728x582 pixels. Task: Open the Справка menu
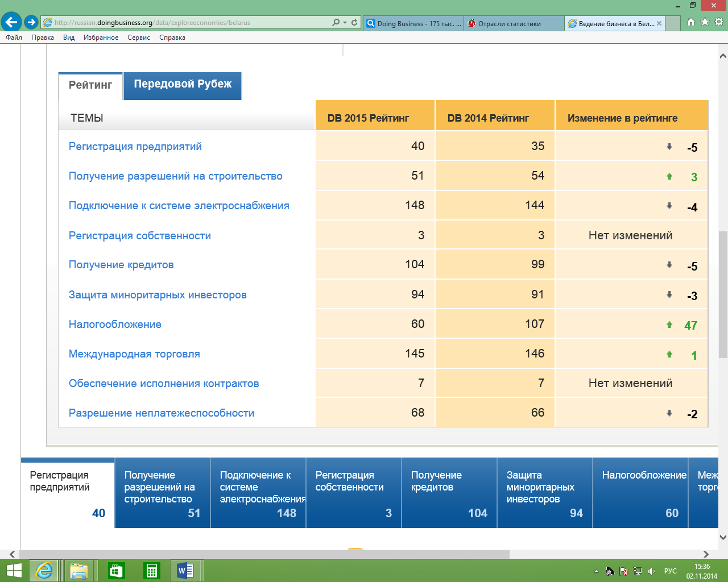pyautogui.click(x=172, y=38)
